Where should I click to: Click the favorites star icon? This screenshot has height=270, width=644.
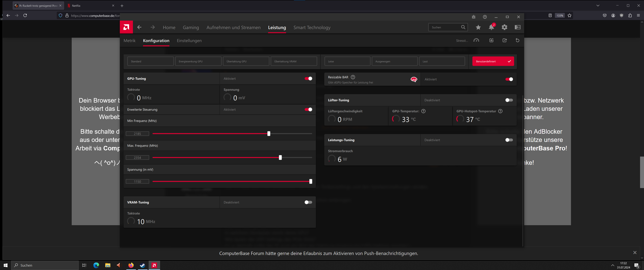point(478,27)
